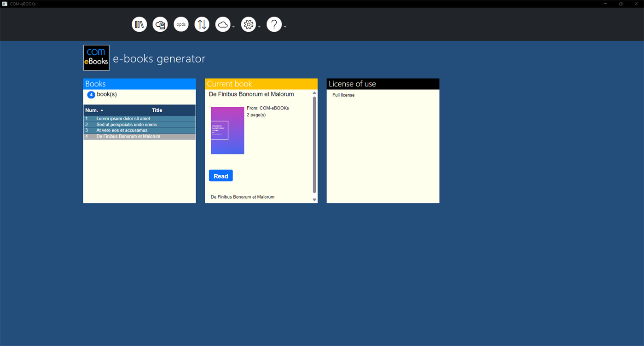644x346 pixels.
Task: Expand the settings gear dropdown arrow
Action: [259, 26]
